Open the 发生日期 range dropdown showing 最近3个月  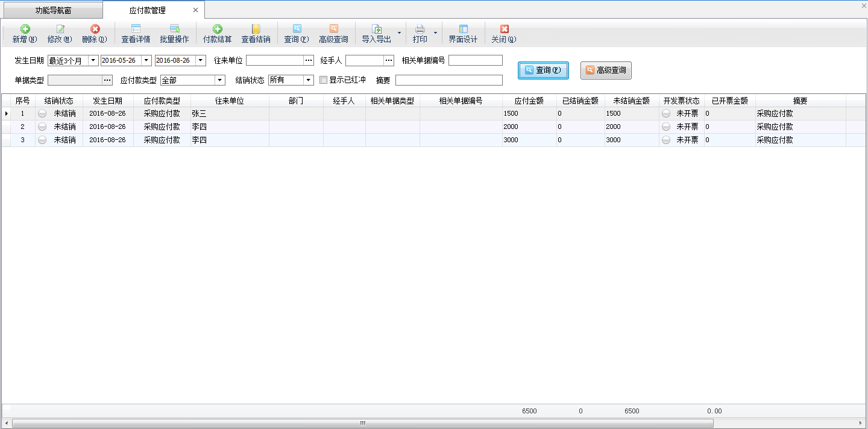pos(93,60)
